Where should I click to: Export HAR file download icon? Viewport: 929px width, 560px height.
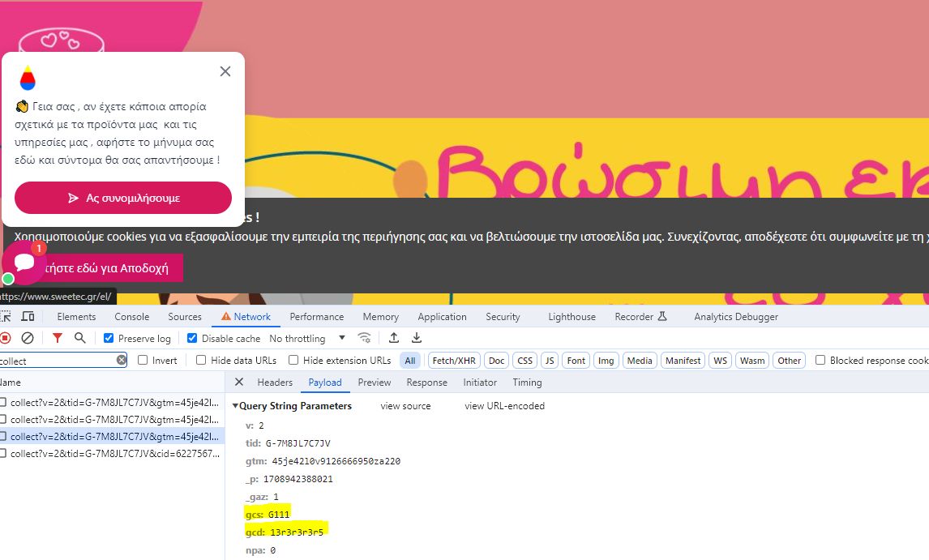point(417,338)
